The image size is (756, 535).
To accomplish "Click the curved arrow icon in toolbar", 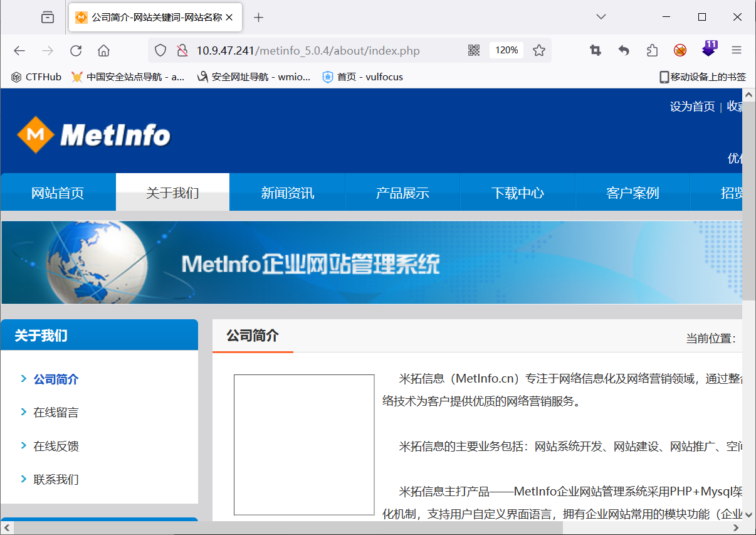I will (623, 50).
